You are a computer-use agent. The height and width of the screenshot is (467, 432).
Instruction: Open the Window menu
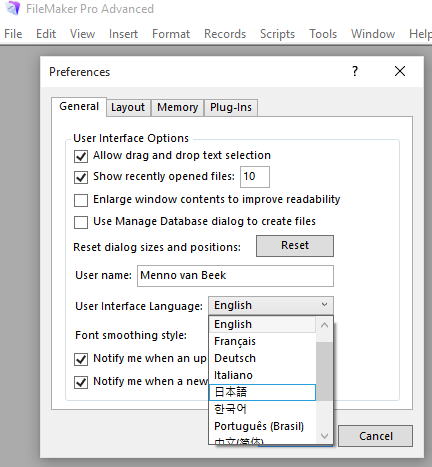click(x=373, y=34)
